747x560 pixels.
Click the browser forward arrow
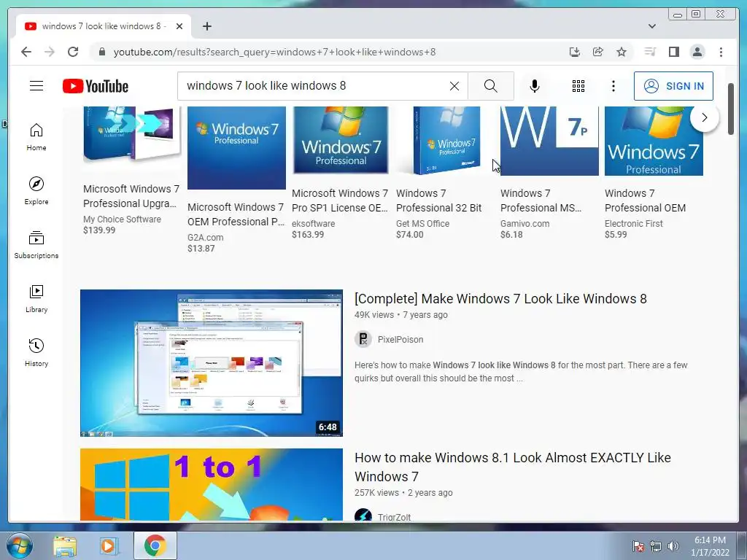pos(50,52)
